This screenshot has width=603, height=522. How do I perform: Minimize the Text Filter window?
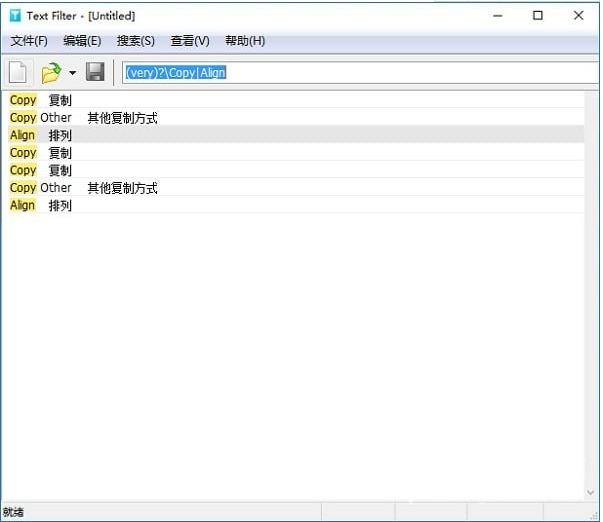tap(498, 16)
